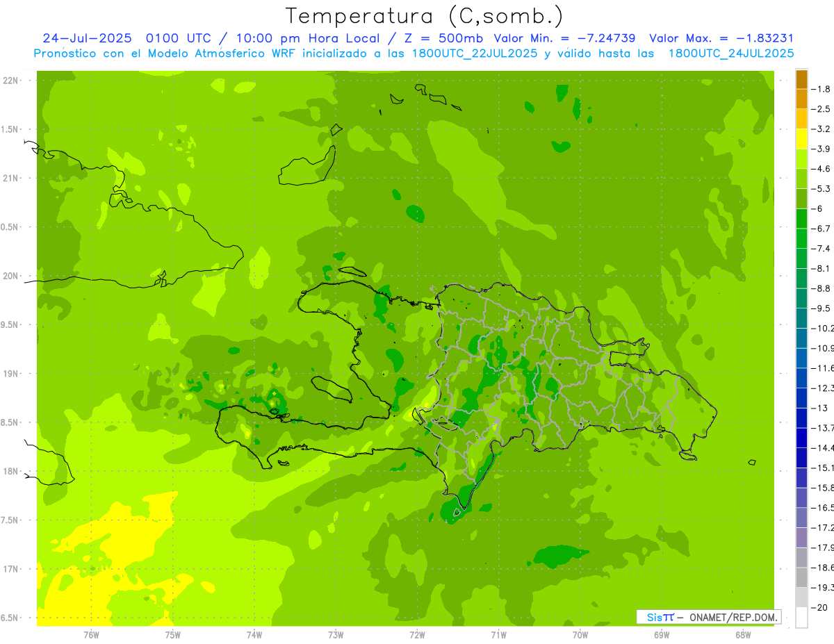
Task: Click the 'Valor Min. = -7.24739' readout
Action: click(x=566, y=38)
